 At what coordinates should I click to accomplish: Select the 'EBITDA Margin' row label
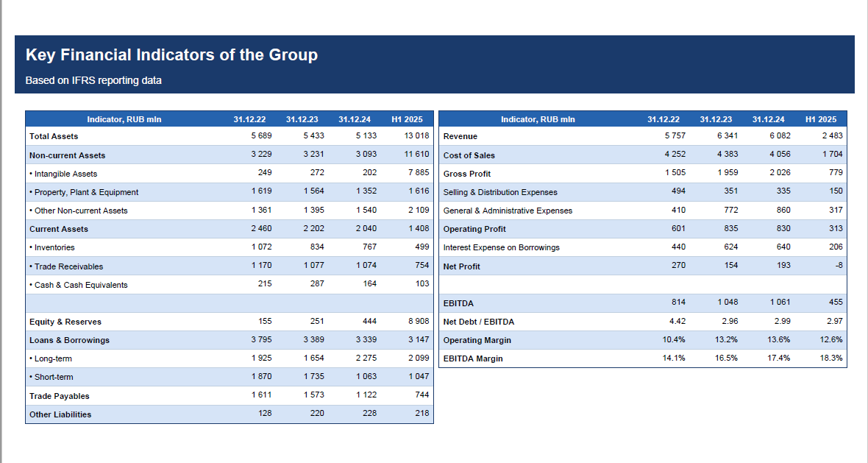click(x=473, y=358)
